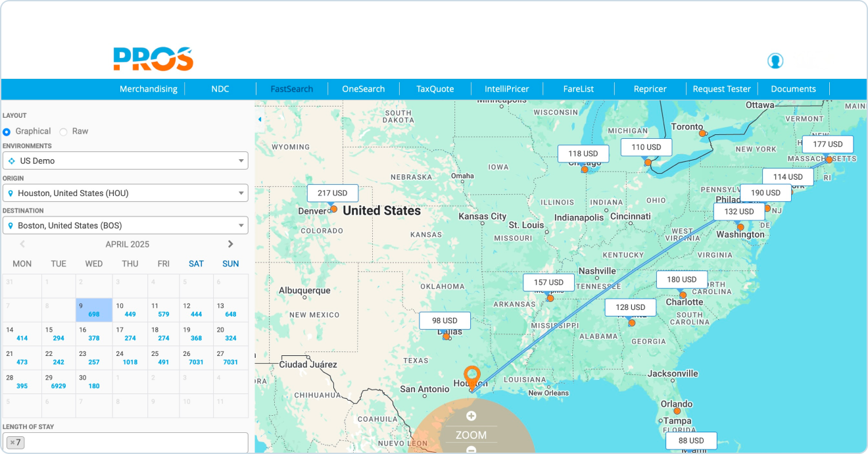Click the zoom in plus icon

(471, 416)
